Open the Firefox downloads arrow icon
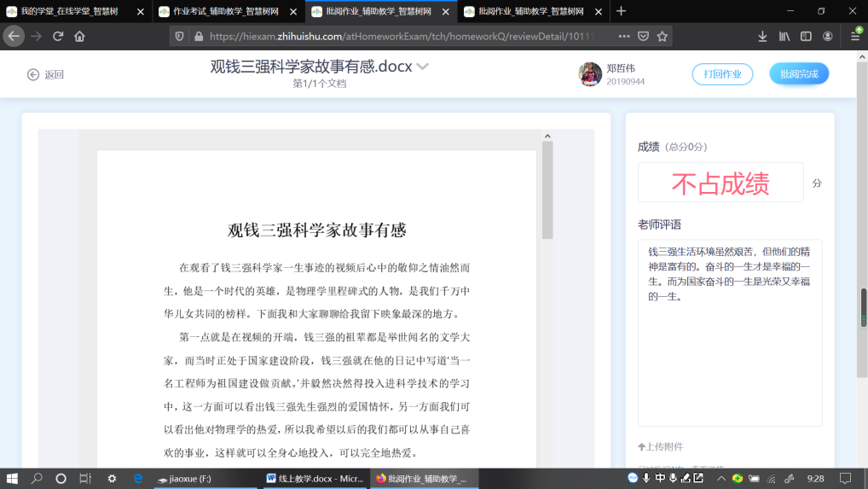The image size is (868, 489). 762,37
